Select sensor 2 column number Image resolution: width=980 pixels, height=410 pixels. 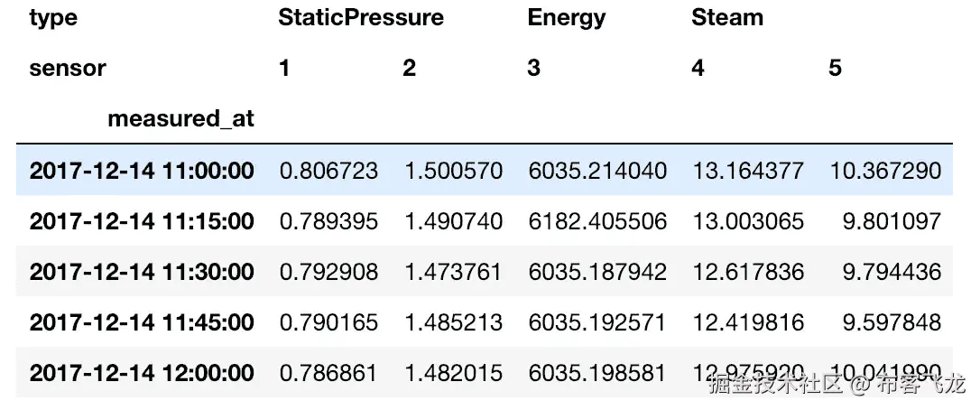(x=410, y=69)
